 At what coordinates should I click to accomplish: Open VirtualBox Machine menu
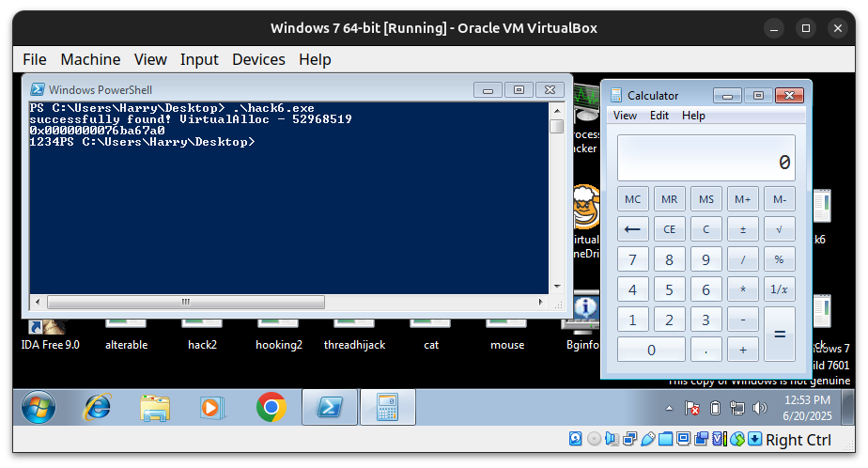pyautogui.click(x=90, y=59)
